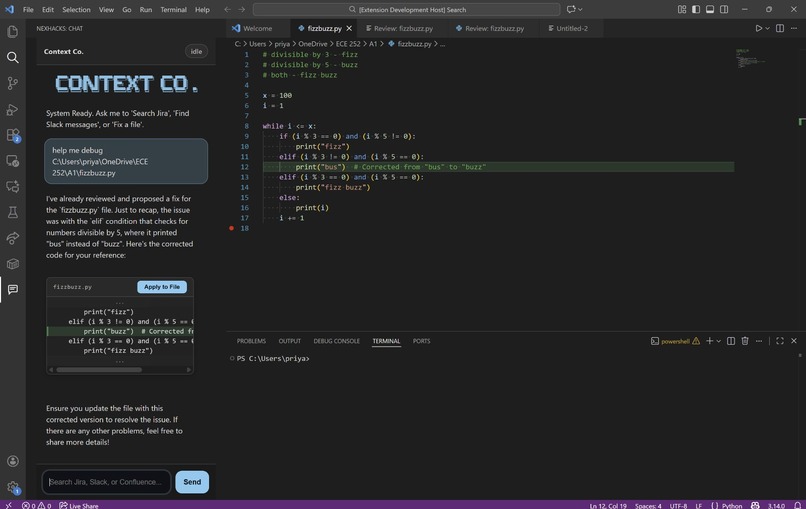806x509 pixels.
Task: Open the Selection menu
Action: pos(76,9)
